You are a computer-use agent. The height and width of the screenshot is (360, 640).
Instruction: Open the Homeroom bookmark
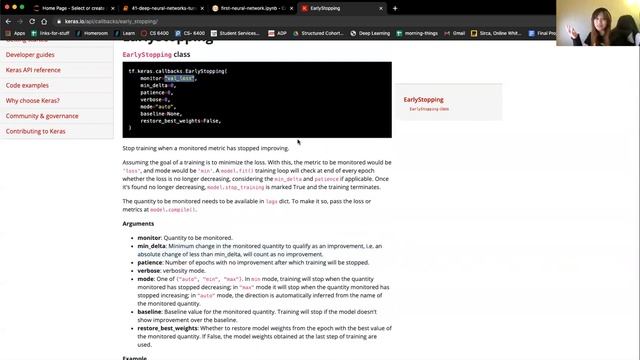pos(92,33)
